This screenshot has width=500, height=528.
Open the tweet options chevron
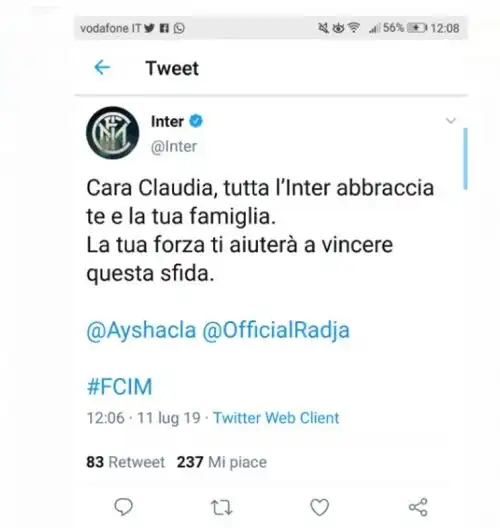click(451, 120)
